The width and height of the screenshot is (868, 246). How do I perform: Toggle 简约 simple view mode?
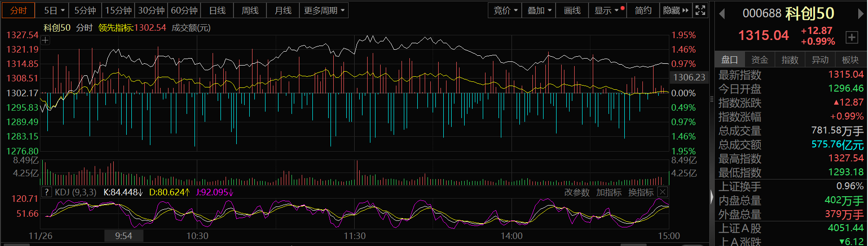[x=643, y=10]
